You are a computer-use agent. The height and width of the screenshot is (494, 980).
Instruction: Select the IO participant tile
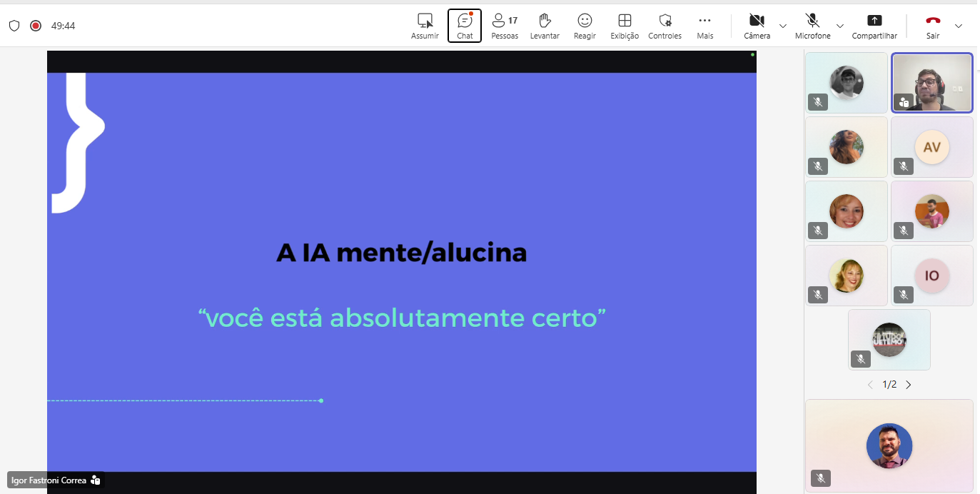(x=931, y=276)
